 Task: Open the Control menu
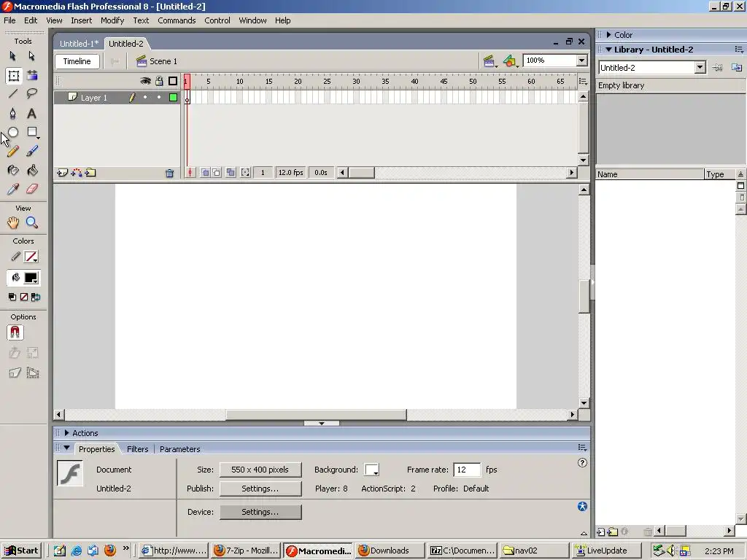pyautogui.click(x=217, y=20)
